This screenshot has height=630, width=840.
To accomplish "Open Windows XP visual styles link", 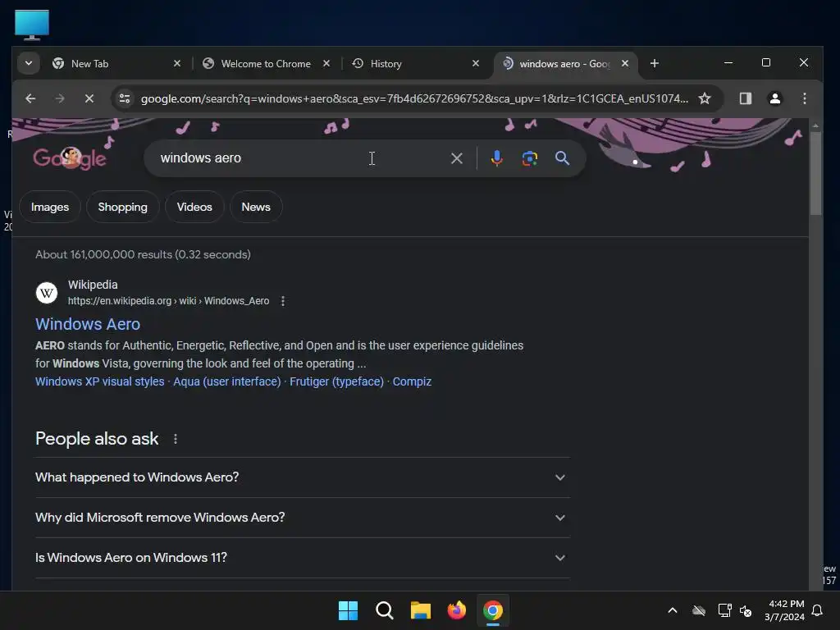I will click(99, 381).
